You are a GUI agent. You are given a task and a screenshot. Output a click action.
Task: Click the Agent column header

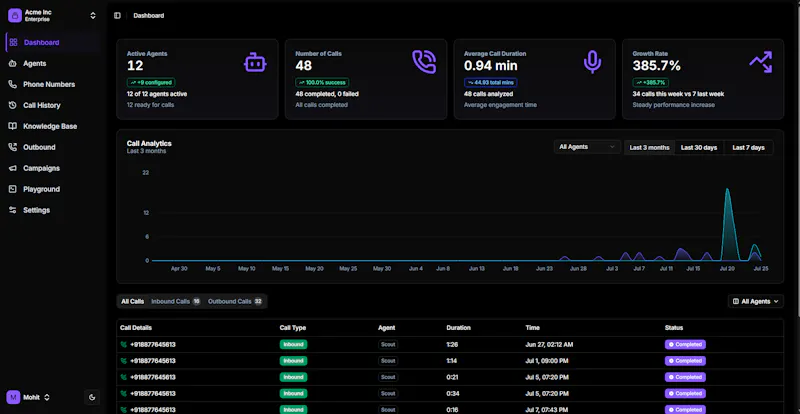tap(387, 328)
